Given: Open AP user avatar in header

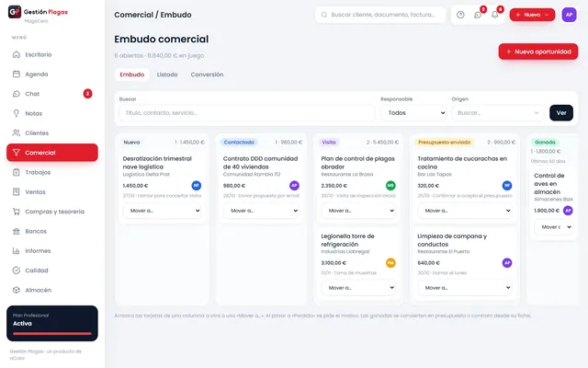Looking at the screenshot, I should [x=569, y=15].
